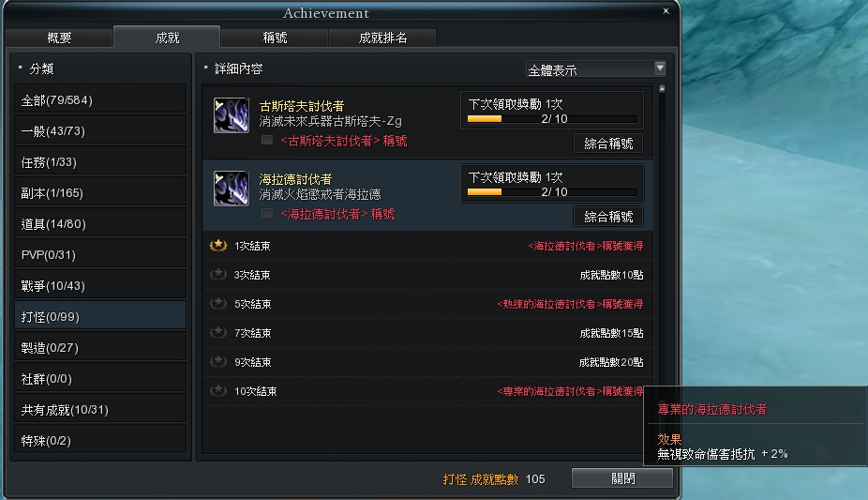Click the gray medal beside 9次結束

218,361
